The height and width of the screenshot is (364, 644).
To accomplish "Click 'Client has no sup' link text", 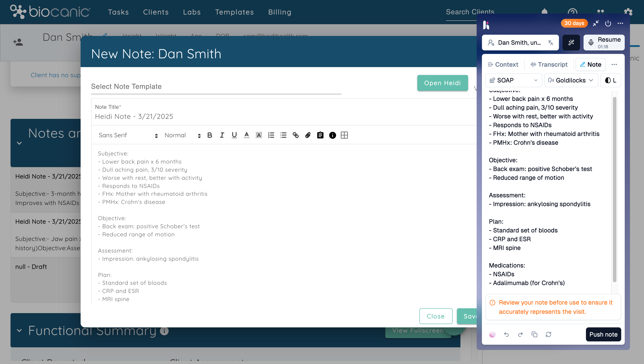I will click(55, 75).
